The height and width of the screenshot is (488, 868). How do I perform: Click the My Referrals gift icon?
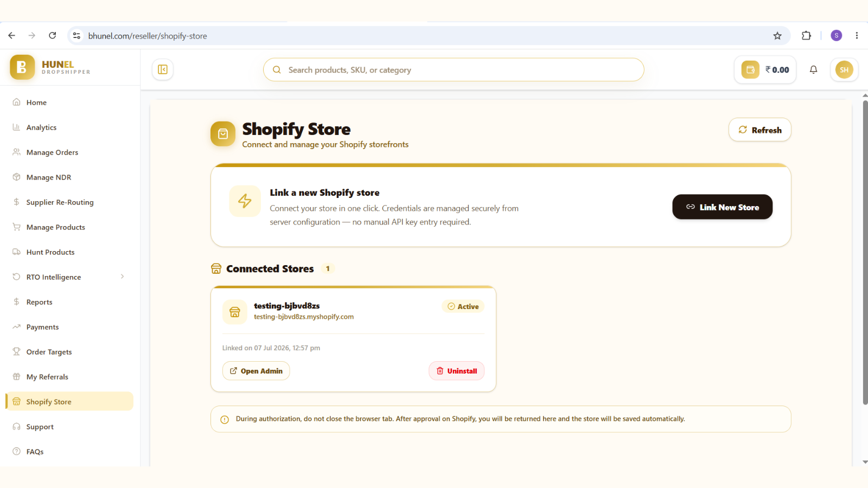click(16, 376)
